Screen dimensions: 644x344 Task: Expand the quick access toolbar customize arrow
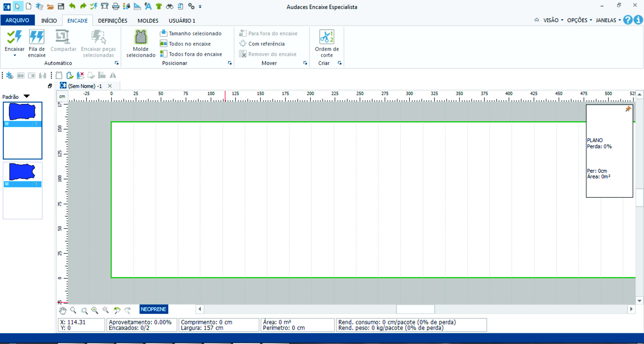(200, 7)
